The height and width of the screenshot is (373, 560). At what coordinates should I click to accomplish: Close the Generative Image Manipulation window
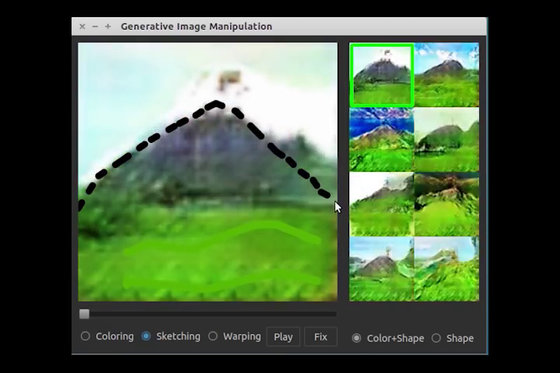click(82, 26)
